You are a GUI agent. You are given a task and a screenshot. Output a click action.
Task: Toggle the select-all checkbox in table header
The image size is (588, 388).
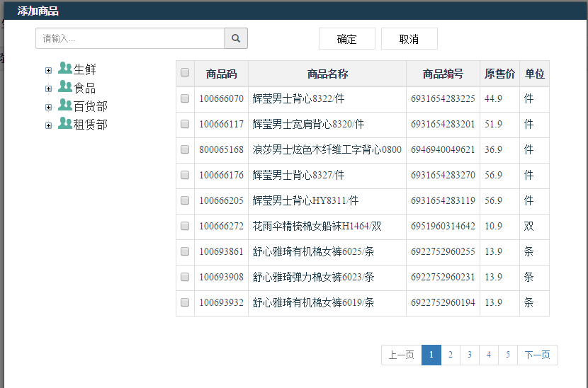[185, 72]
